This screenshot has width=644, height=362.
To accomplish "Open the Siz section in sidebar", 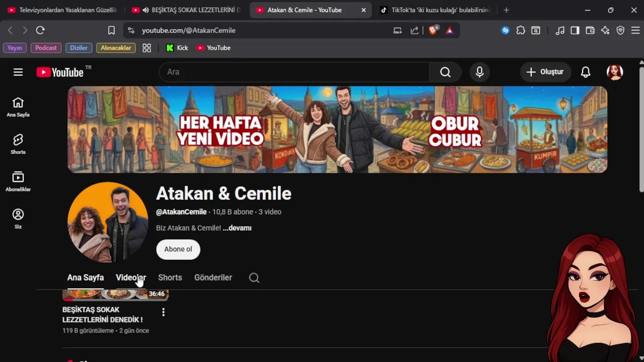I will point(18,219).
